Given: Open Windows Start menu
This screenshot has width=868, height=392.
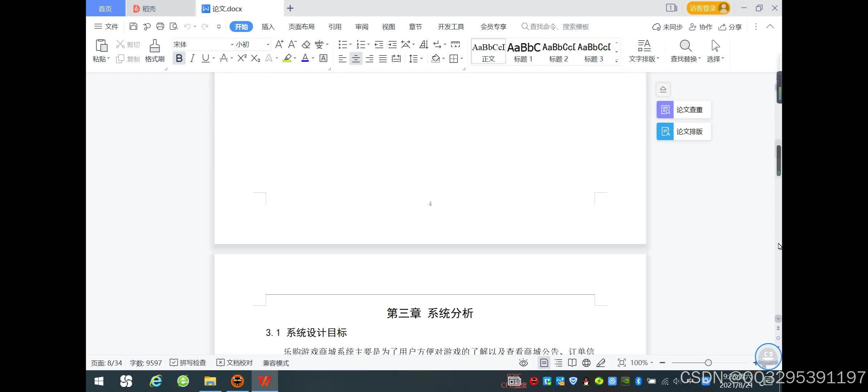Looking at the screenshot, I should (x=99, y=381).
